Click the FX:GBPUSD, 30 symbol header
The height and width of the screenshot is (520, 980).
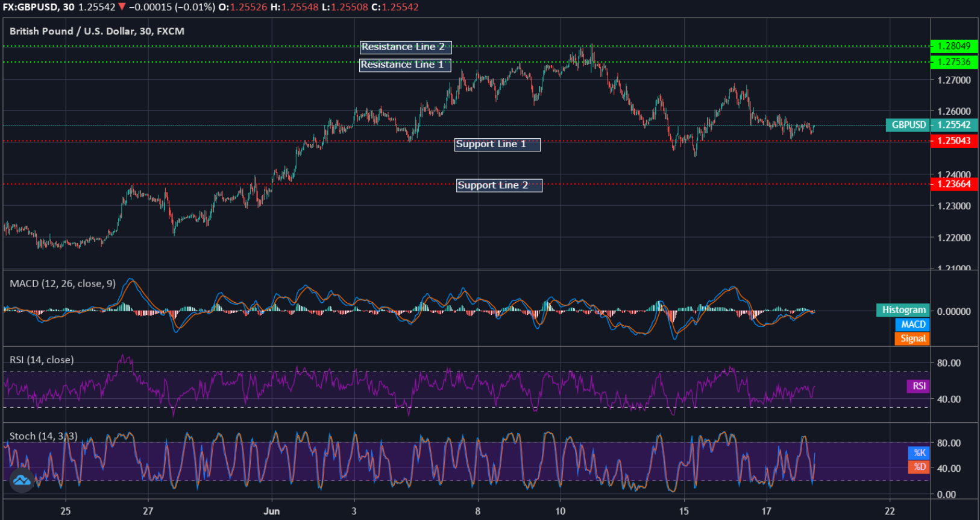click(39, 7)
